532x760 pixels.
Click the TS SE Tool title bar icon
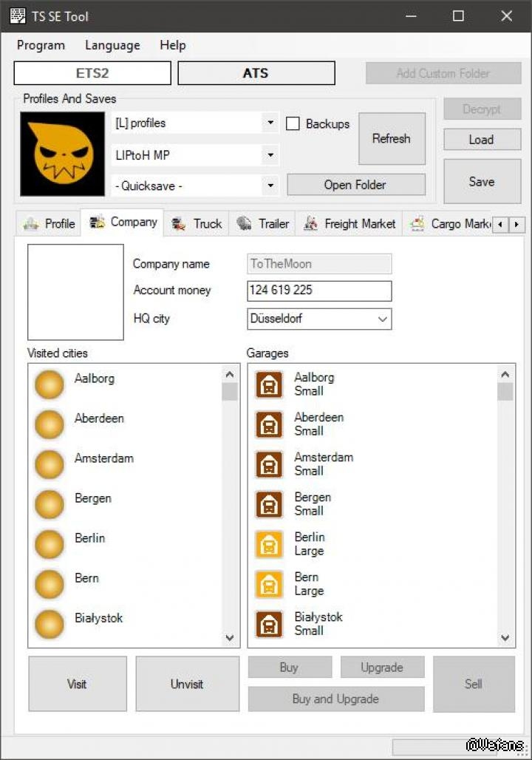click(x=18, y=16)
